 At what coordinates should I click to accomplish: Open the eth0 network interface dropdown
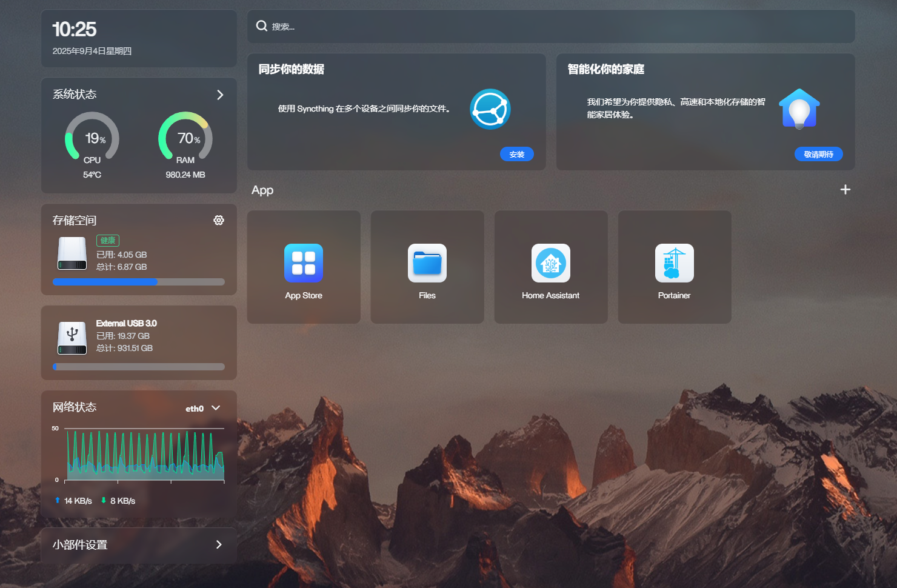click(x=202, y=408)
